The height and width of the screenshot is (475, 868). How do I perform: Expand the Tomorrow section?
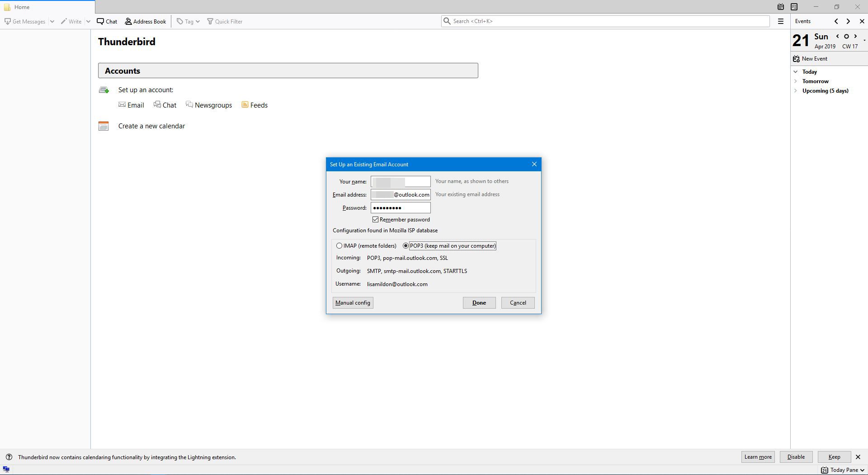pos(796,81)
